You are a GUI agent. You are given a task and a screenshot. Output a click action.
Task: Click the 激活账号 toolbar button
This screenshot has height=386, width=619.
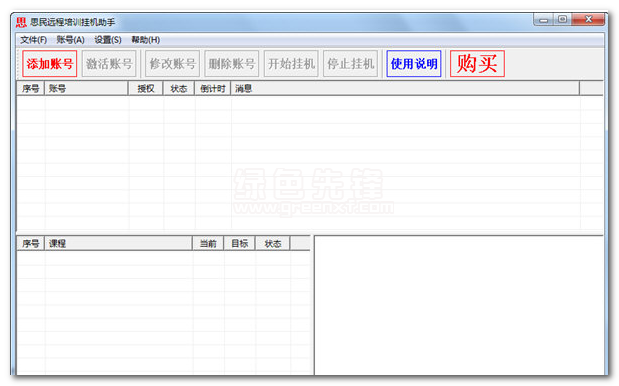click(x=109, y=64)
